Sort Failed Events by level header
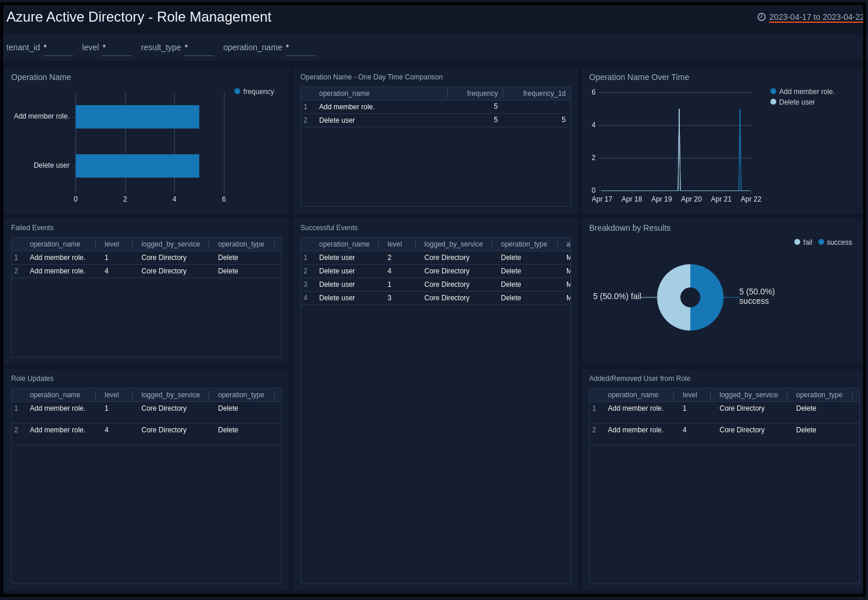Screen dimensions: 868x600 (x=112, y=244)
